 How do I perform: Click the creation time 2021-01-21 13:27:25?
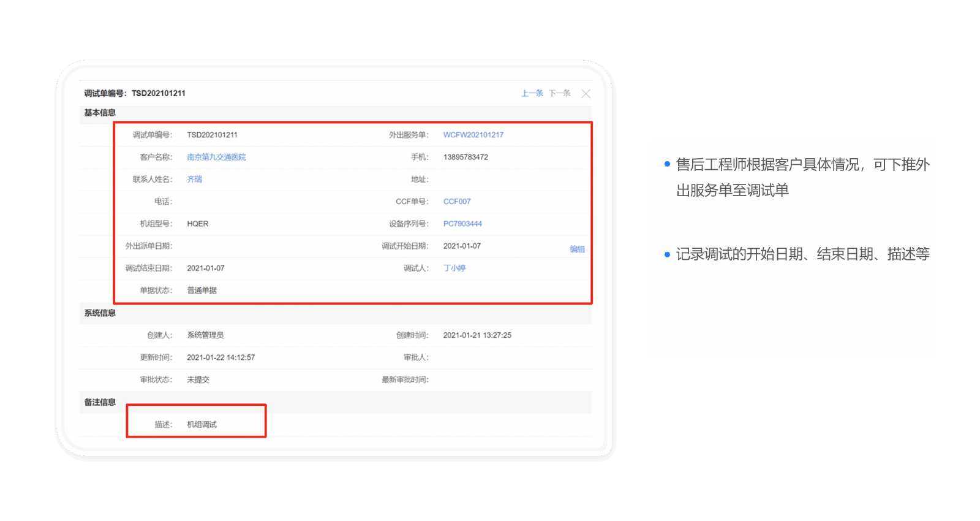[477, 335]
